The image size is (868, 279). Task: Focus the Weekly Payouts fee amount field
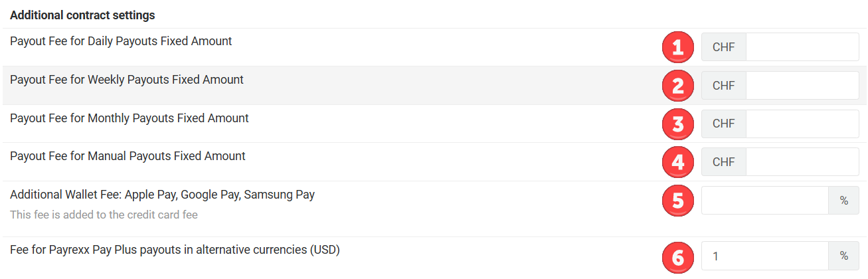click(x=802, y=86)
